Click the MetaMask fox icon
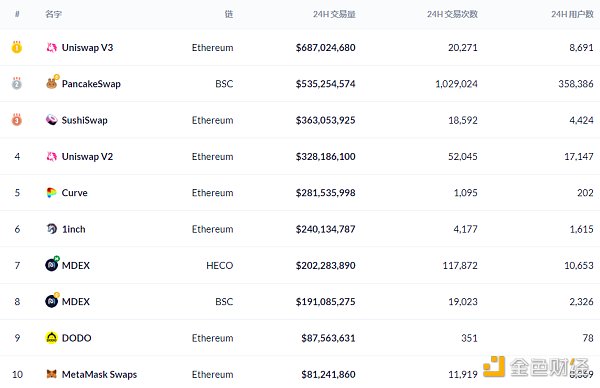 (51, 374)
